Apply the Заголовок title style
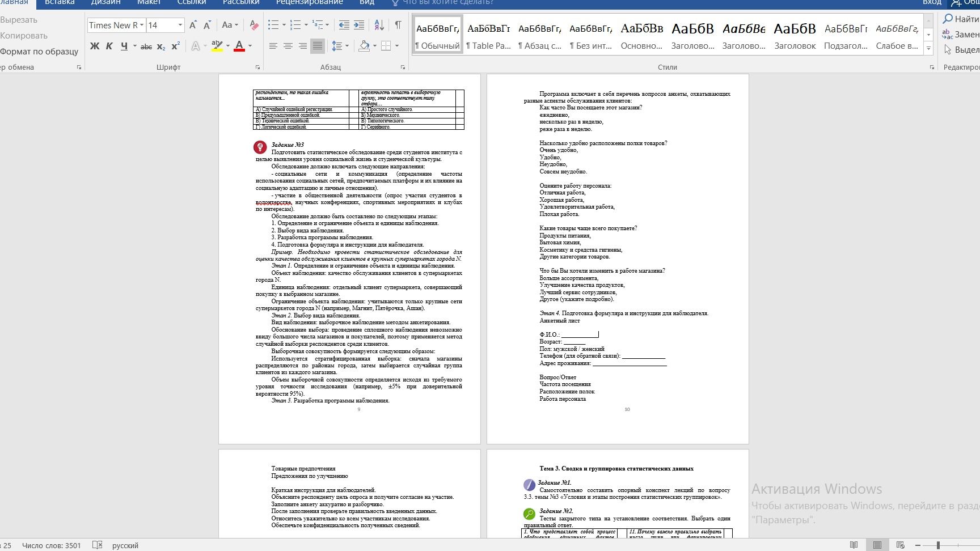The height and width of the screenshot is (551, 980). pos(795,35)
